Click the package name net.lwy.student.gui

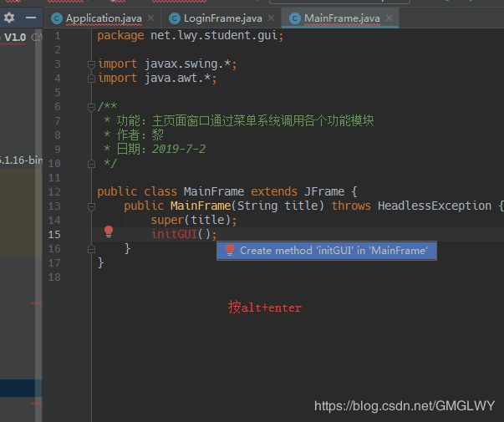pos(214,35)
